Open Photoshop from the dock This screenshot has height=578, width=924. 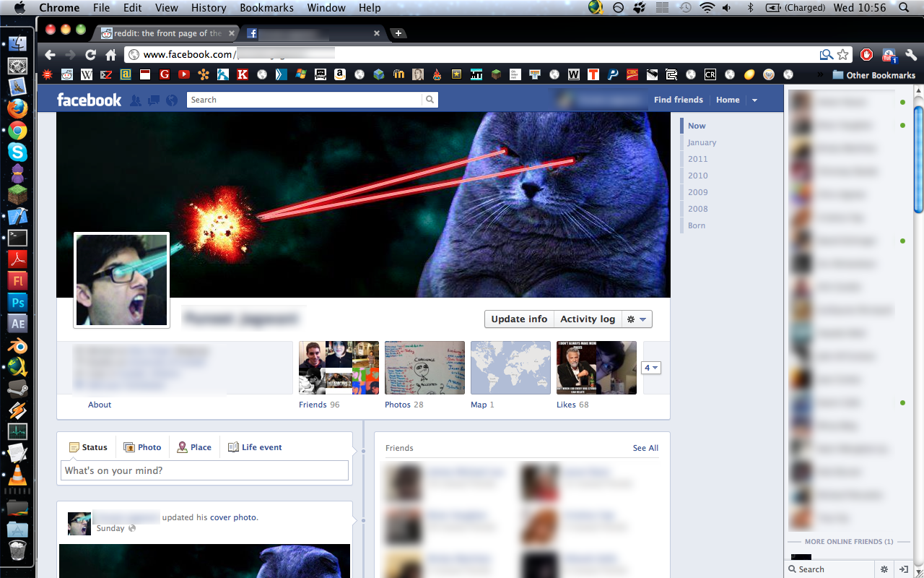pyautogui.click(x=17, y=302)
